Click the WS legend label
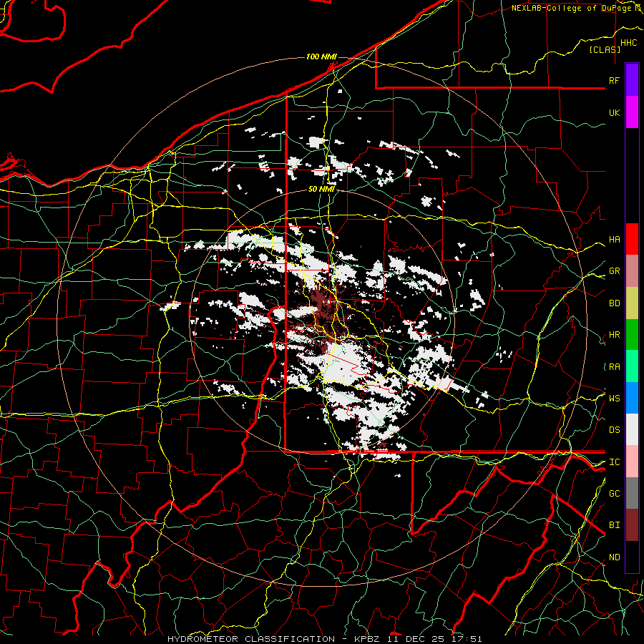 point(614,399)
